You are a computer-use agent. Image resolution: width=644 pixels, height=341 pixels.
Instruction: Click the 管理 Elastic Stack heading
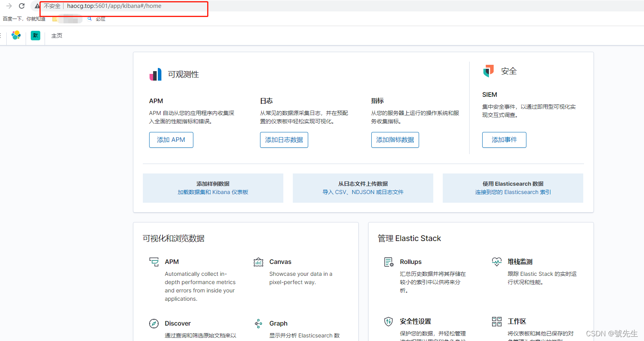pyautogui.click(x=409, y=238)
